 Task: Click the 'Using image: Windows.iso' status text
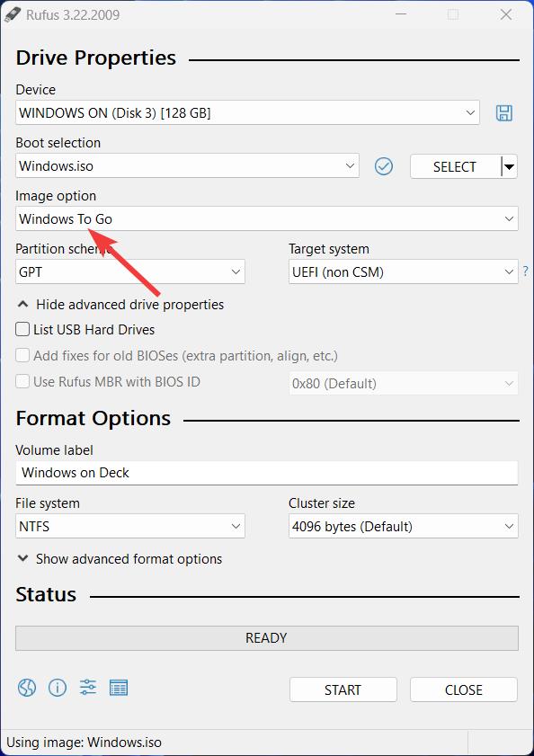84,743
